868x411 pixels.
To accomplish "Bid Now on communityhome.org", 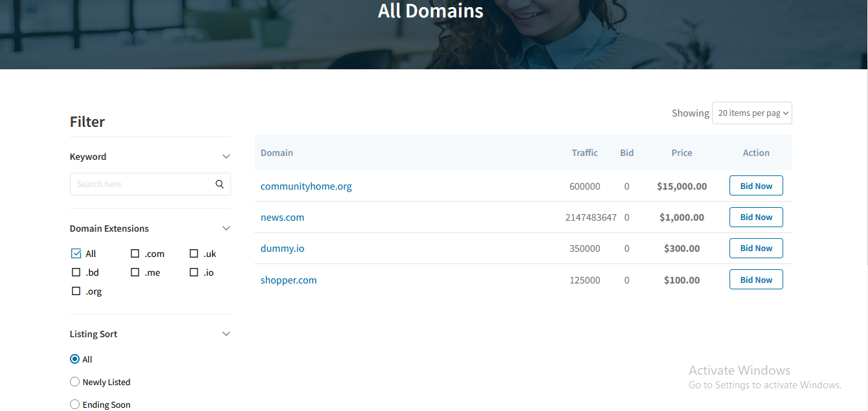I will click(x=756, y=186).
